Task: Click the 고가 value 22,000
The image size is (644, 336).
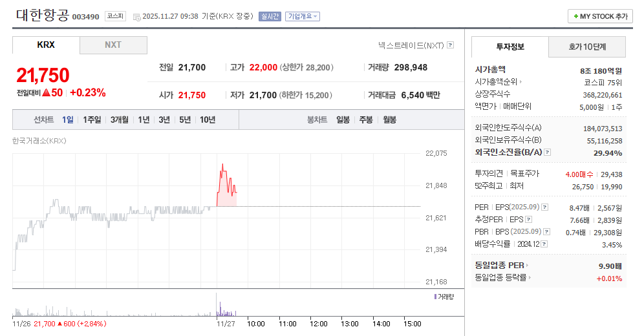Action: (263, 68)
